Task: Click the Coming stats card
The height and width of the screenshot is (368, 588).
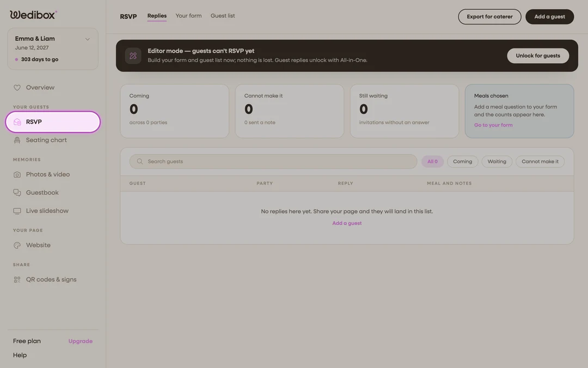Action: point(174,111)
